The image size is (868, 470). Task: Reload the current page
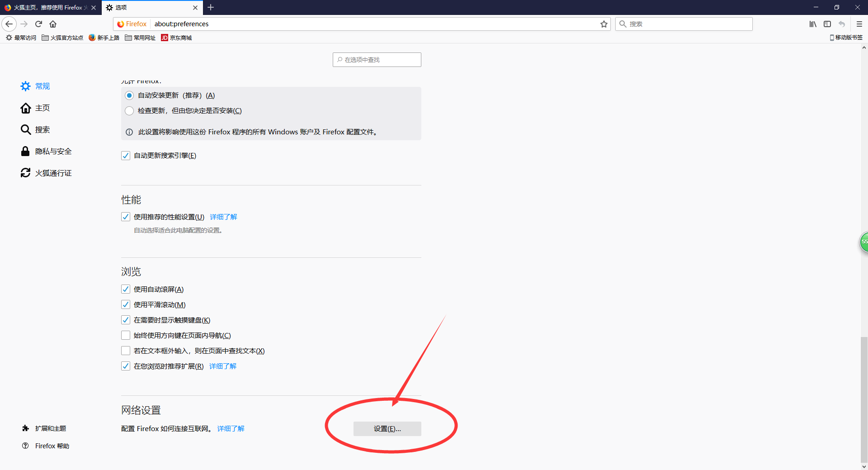click(x=38, y=24)
